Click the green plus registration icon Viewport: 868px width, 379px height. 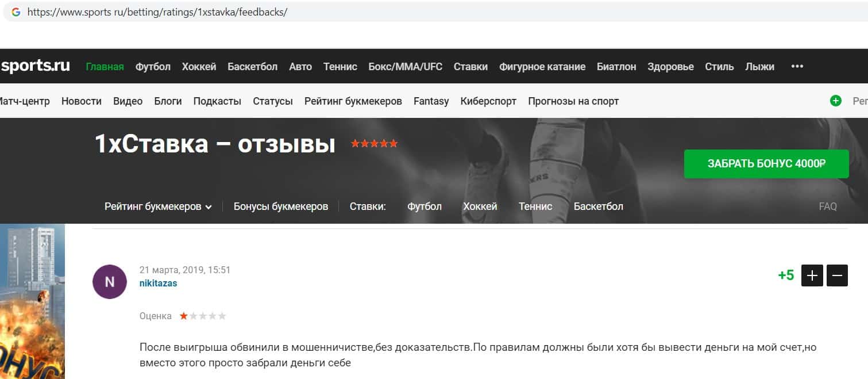(x=836, y=101)
